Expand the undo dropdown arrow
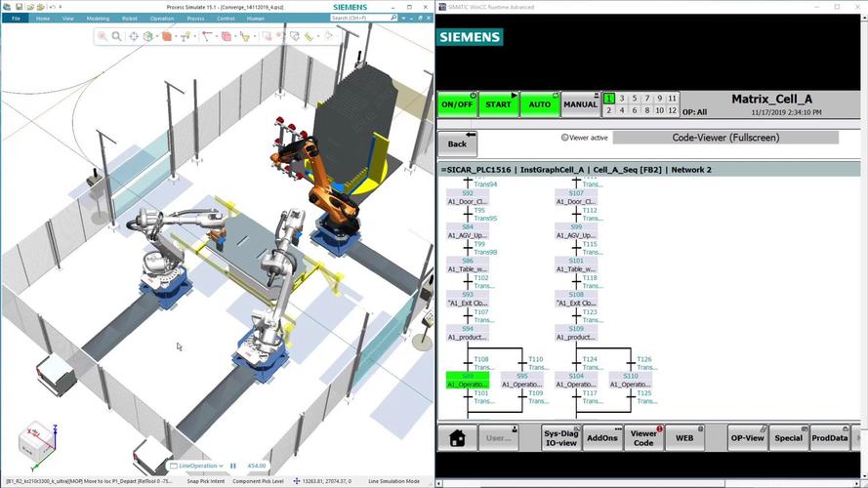This screenshot has width=868, height=488. point(57,6)
